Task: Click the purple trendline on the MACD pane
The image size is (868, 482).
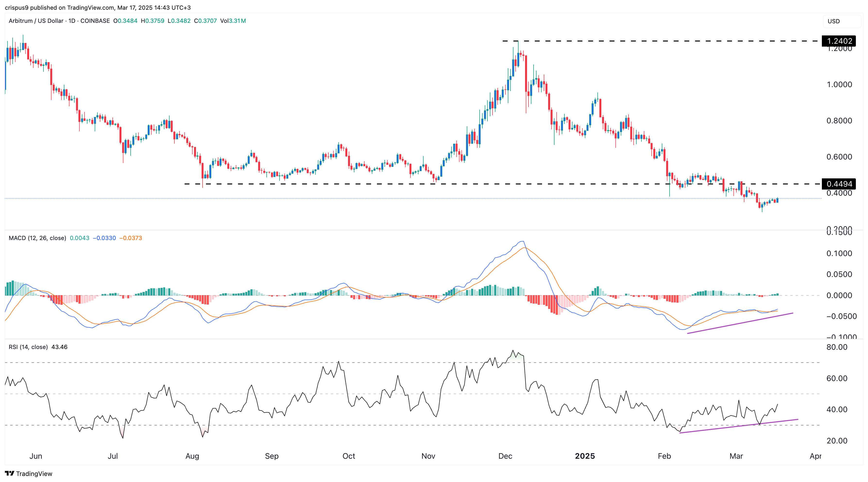Action: tap(740, 323)
